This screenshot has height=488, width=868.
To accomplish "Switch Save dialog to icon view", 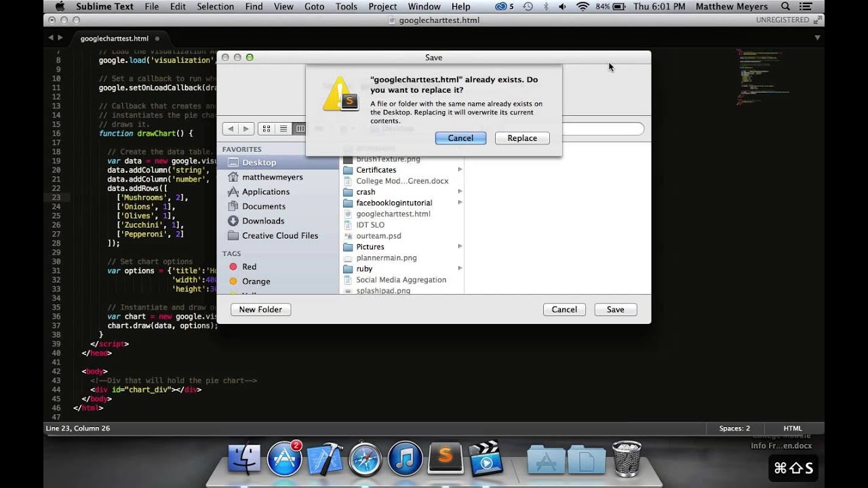I will 267,129.
